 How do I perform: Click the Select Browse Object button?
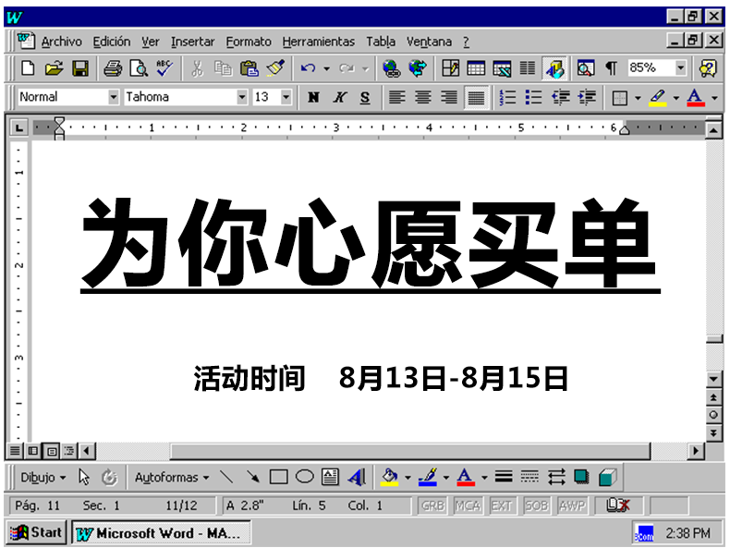pos(713,415)
